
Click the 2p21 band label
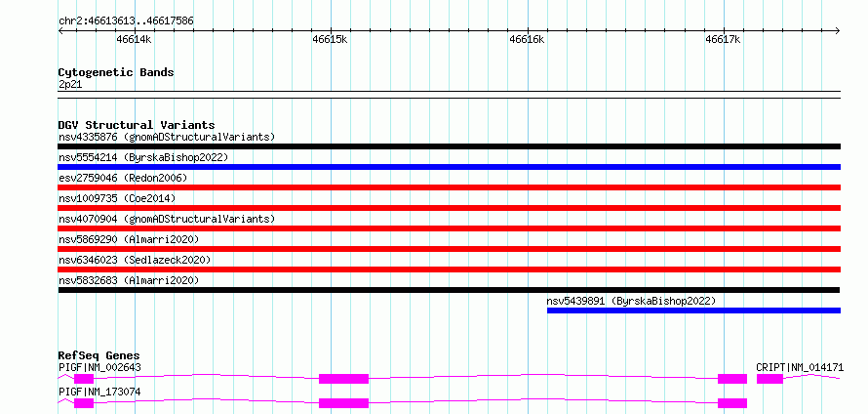pyautogui.click(x=70, y=84)
